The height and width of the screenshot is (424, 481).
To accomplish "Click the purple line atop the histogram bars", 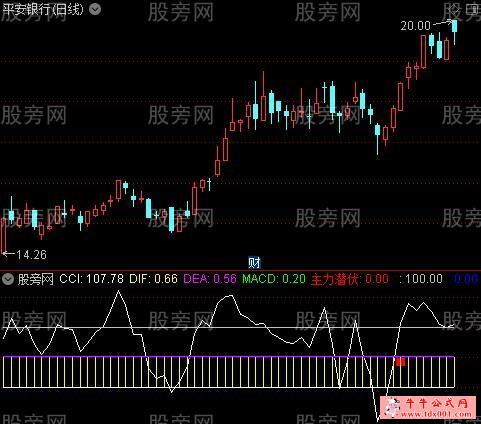I will (229, 357).
